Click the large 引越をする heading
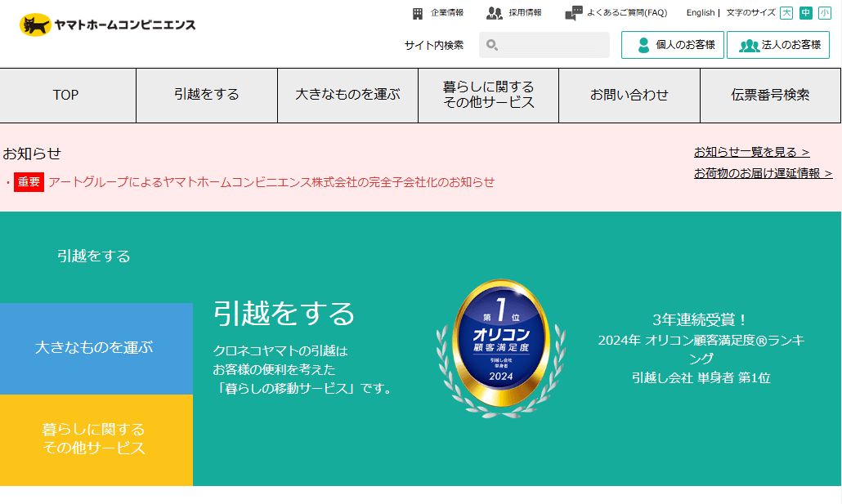The height and width of the screenshot is (504, 842). pyautogui.click(x=284, y=314)
